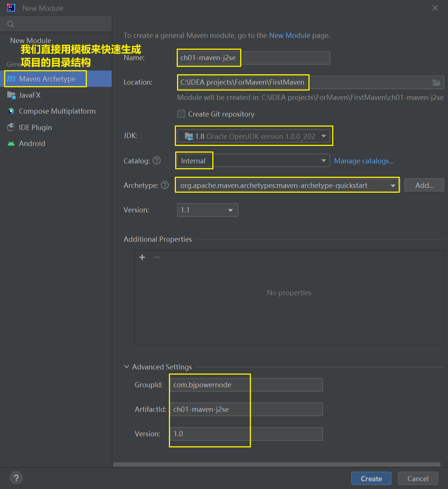This screenshot has height=489, width=448.
Task: Focus the Name input field
Action: pyautogui.click(x=254, y=58)
